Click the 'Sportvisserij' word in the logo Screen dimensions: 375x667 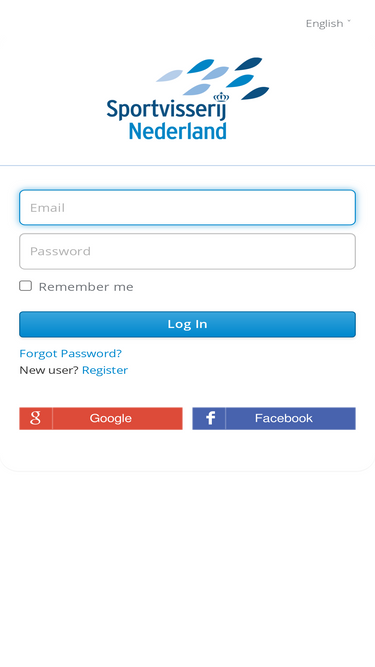tap(166, 109)
